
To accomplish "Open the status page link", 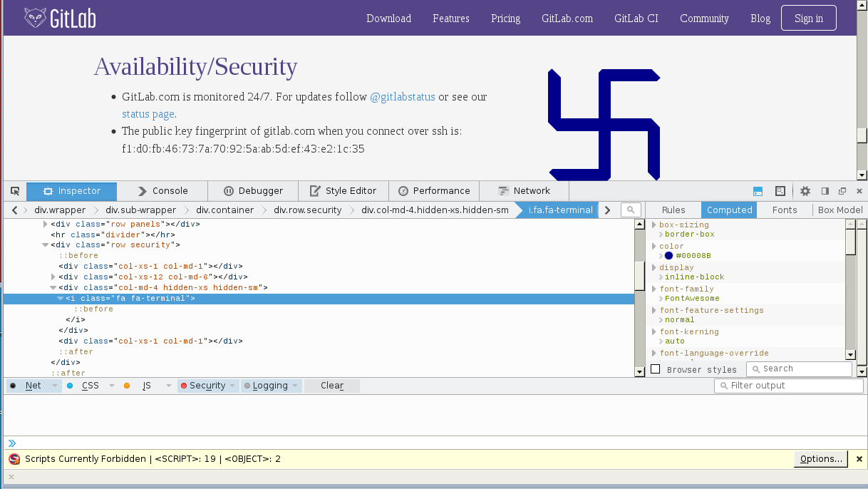I will 148,114.
